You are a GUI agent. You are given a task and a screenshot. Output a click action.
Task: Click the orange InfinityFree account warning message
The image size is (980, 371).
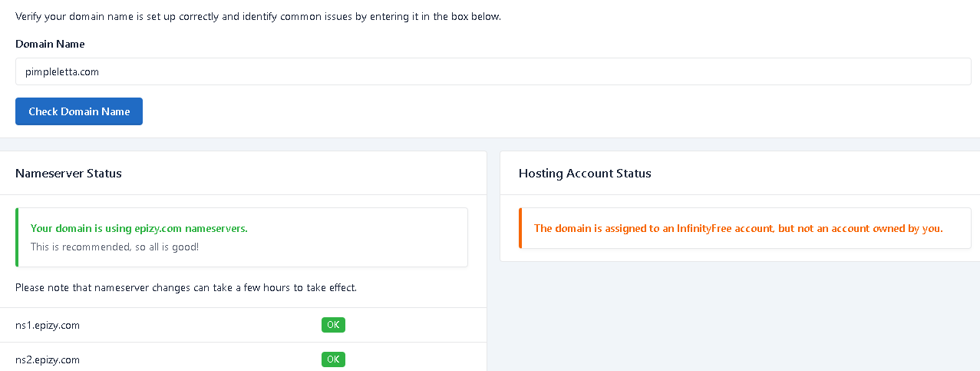(x=737, y=228)
